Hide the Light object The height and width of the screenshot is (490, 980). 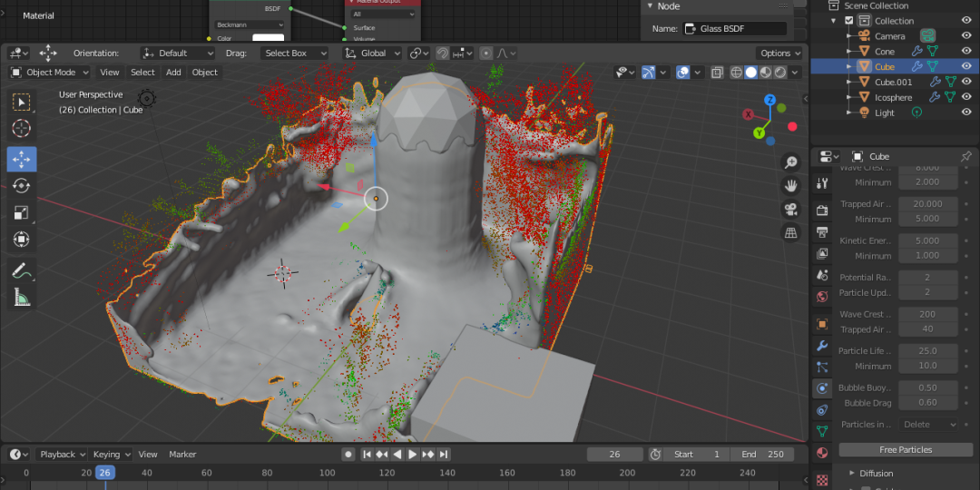coord(966,113)
